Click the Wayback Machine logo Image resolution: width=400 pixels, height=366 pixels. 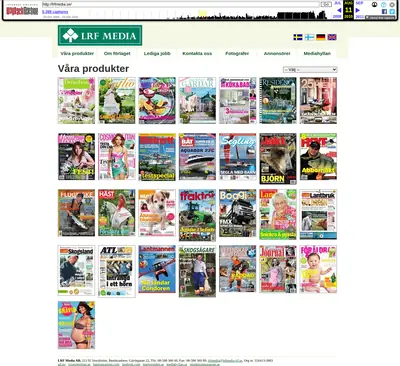click(22, 11)
